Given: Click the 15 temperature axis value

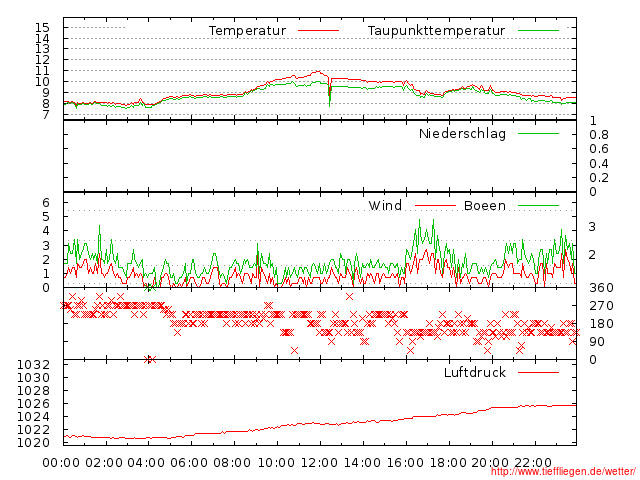Looking at the screenshot, I should coord(42,28).
